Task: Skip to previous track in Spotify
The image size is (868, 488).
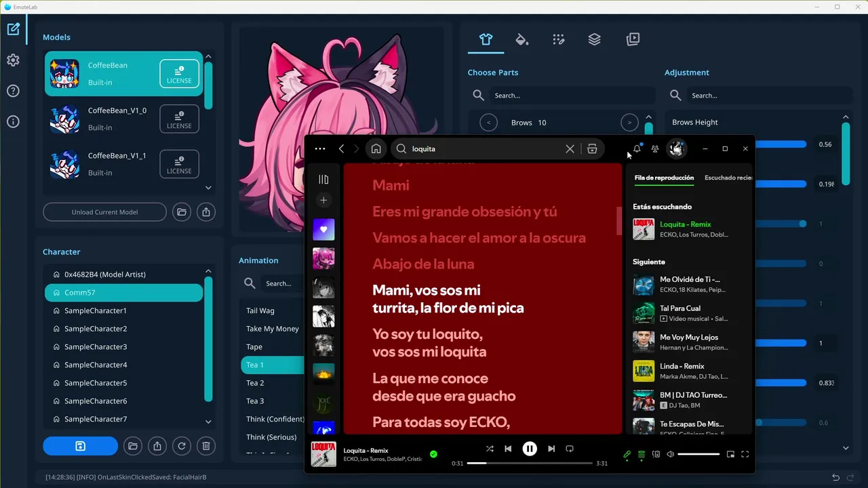Action: 508,449
